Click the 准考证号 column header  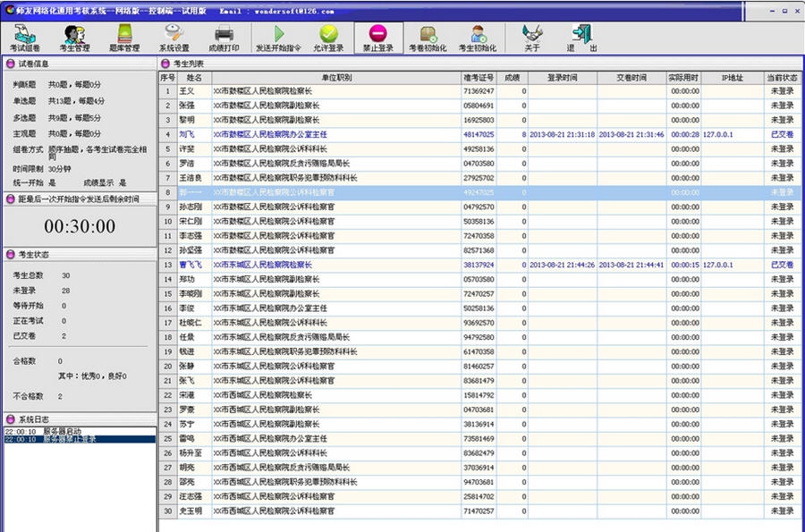(x=479, y=78)
